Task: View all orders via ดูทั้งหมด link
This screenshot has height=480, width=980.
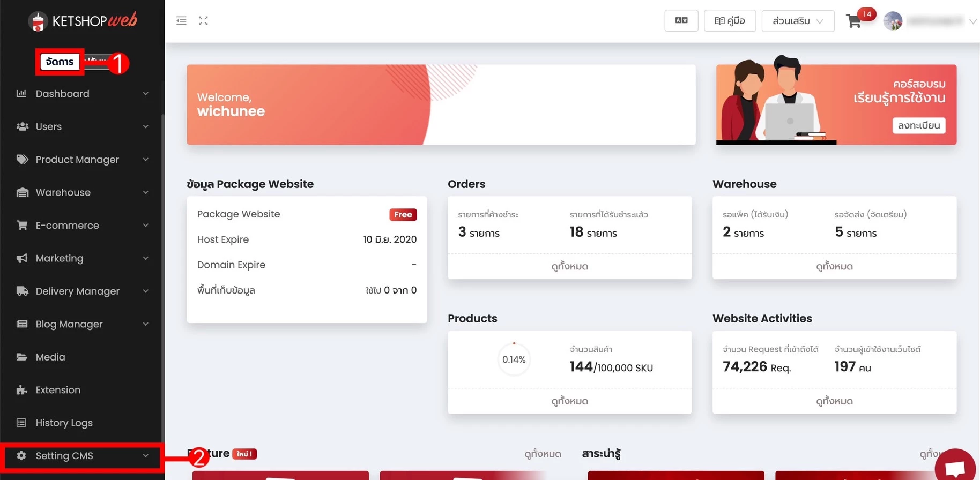Action: [x=569, y=266]
